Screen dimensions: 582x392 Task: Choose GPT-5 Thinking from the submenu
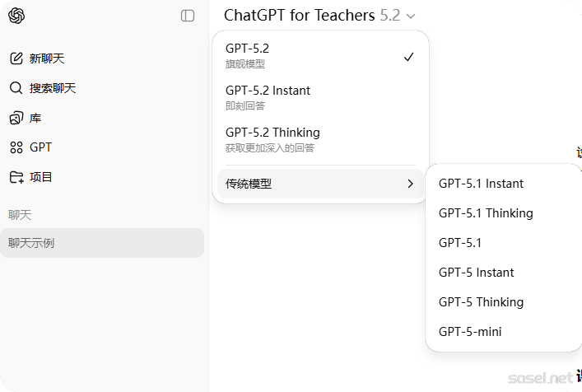tap(481, 302)
